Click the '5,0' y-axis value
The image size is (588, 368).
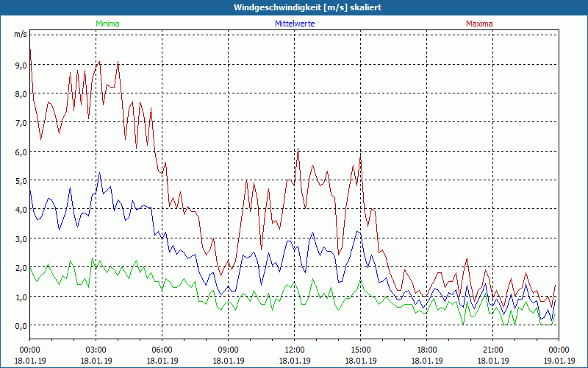(21, 180)
